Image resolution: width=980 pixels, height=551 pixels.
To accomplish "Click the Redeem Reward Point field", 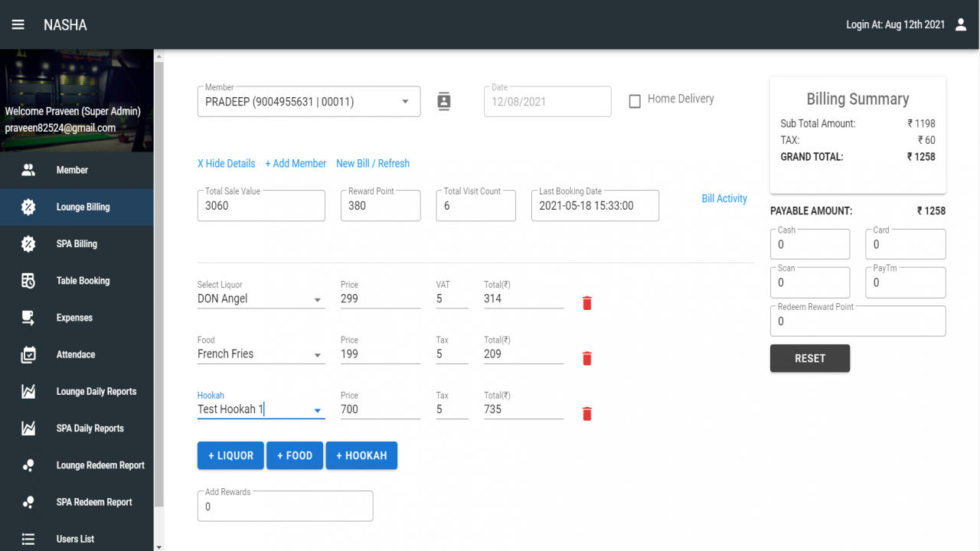I will coord(857,321).
